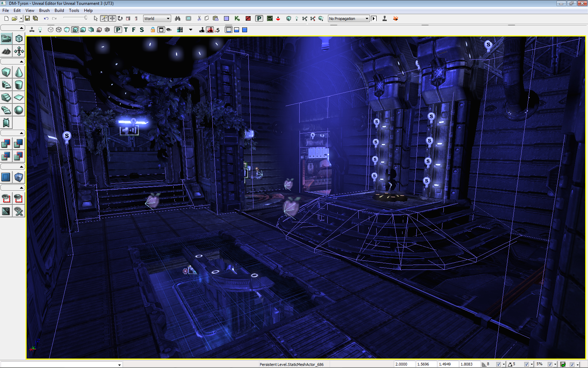Create a cone builder brush

click(19, 72)
